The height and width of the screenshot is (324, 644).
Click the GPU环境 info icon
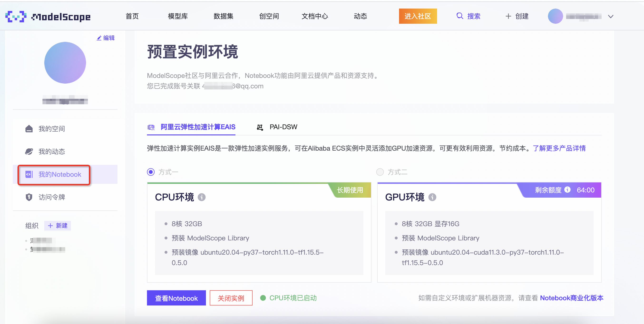tap(432, 197)
